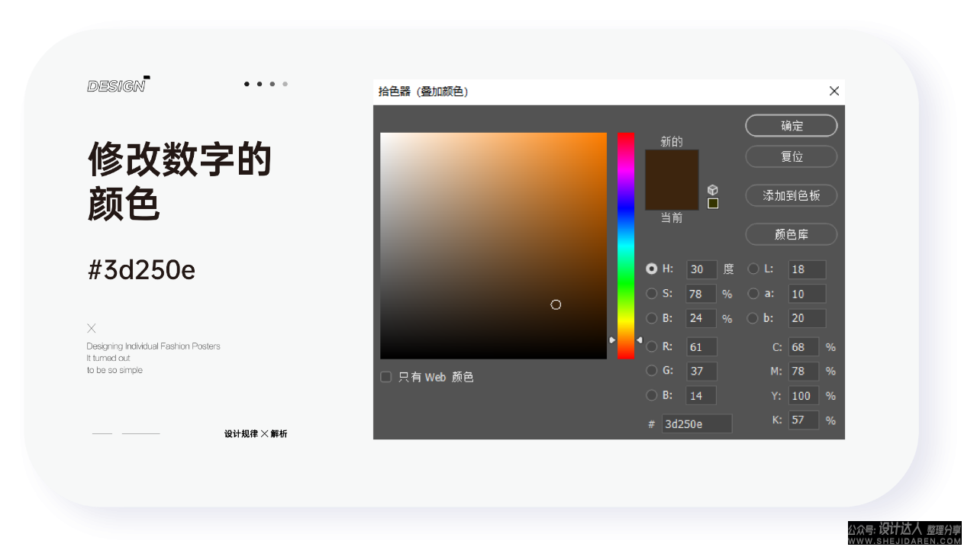Viewport: 977px width, 560px height.
Task: Click inside the color saturation field
Action: click(493, 246)
